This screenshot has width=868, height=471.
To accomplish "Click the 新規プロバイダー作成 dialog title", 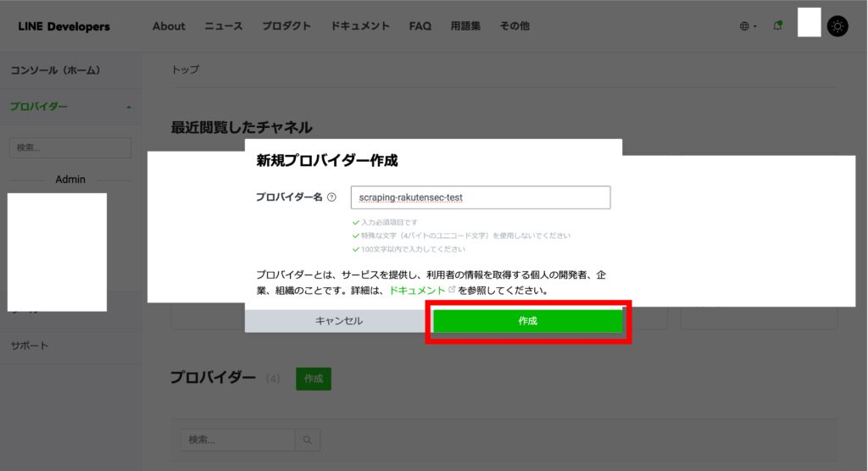I will [x=326, y=160].
